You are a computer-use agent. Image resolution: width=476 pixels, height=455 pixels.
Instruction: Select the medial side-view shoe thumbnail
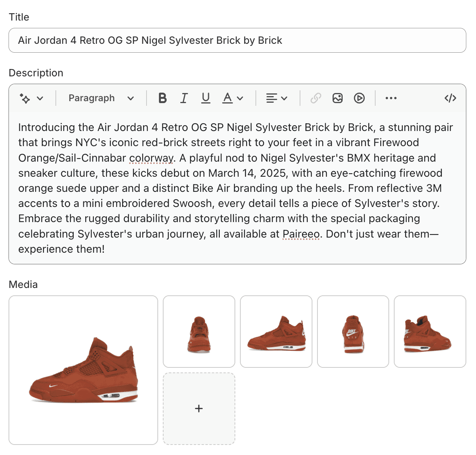[276, 331]
